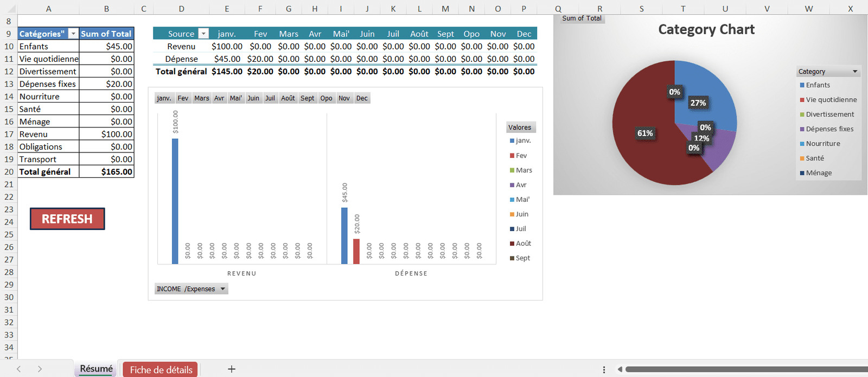Click the REFRESH button
Screen dimensions: 868x377
67,219
